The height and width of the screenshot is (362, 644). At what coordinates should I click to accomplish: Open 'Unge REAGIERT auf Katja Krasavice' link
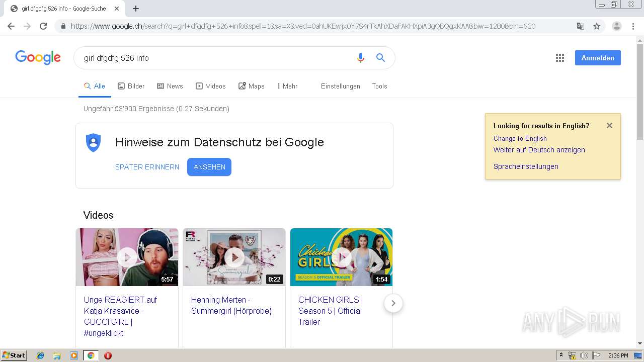(x=121, y=316)
